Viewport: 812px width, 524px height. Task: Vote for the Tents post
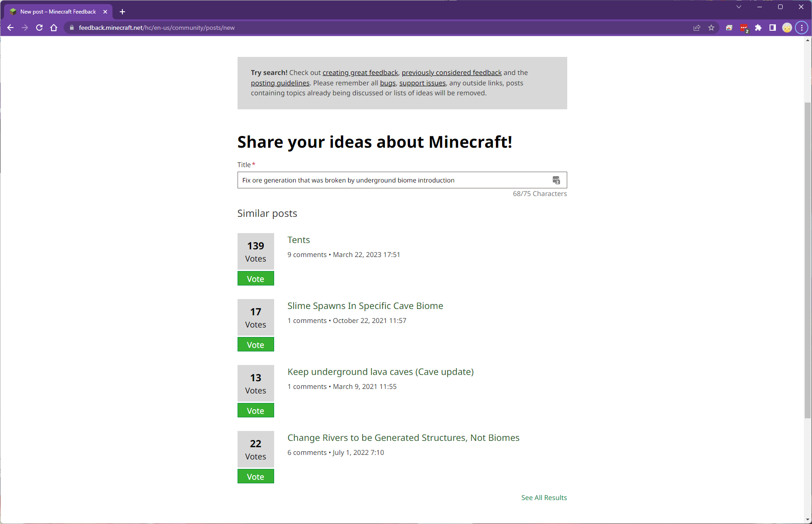256,279
